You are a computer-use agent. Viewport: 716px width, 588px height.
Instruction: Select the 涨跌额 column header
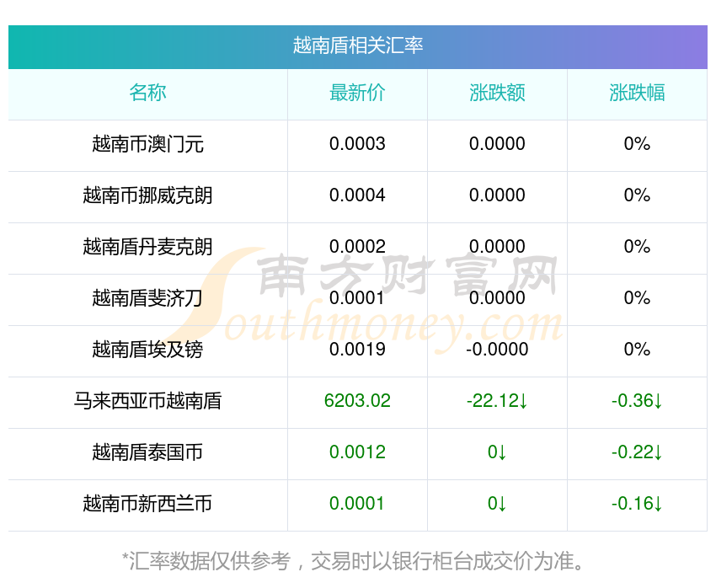(497, 93)
